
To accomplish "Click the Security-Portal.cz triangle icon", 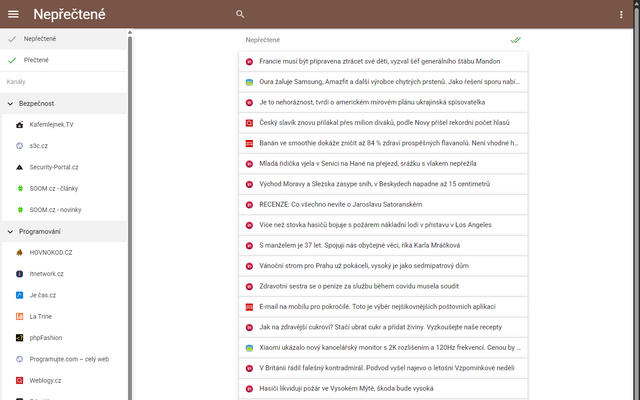I will click(x=19, y=167).
